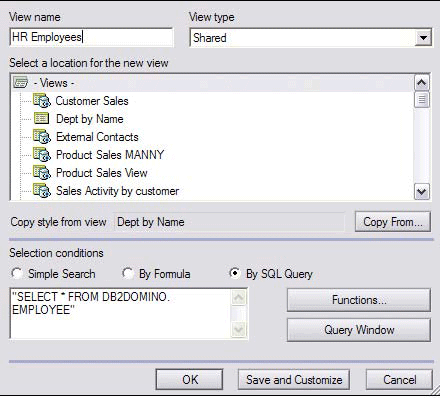Open the Functions... dialog button
The width and height of the screenshot is (440, 398).
(x=359, y=300)
